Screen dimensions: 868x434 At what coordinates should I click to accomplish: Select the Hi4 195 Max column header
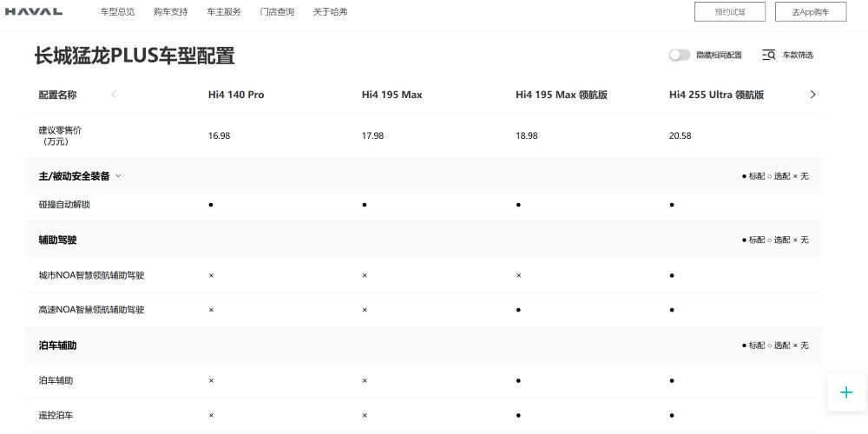point(392,95)
